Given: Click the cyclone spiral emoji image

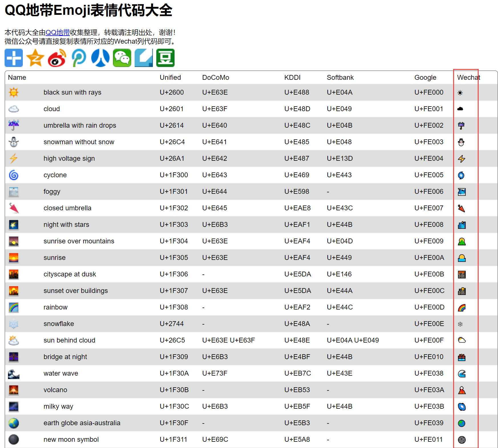Looking at the screenshot, I should point(14,175).
